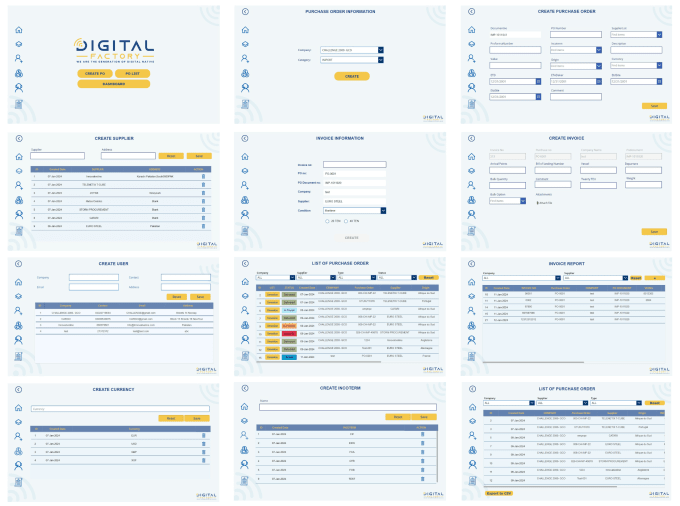The image size is (680, 506).
Task: Open the coins currency icon on the Digital Factory home screen
Action: coord(19,73)
